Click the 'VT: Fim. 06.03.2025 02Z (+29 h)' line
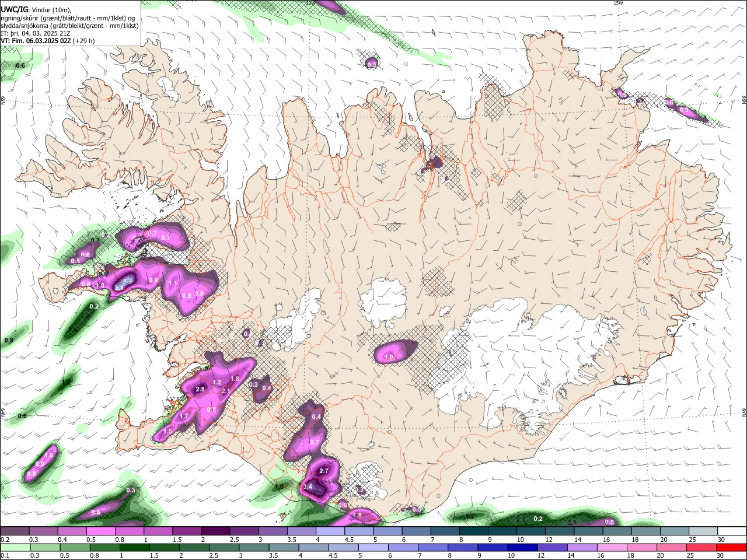747x560 pixels. [48, 41]
